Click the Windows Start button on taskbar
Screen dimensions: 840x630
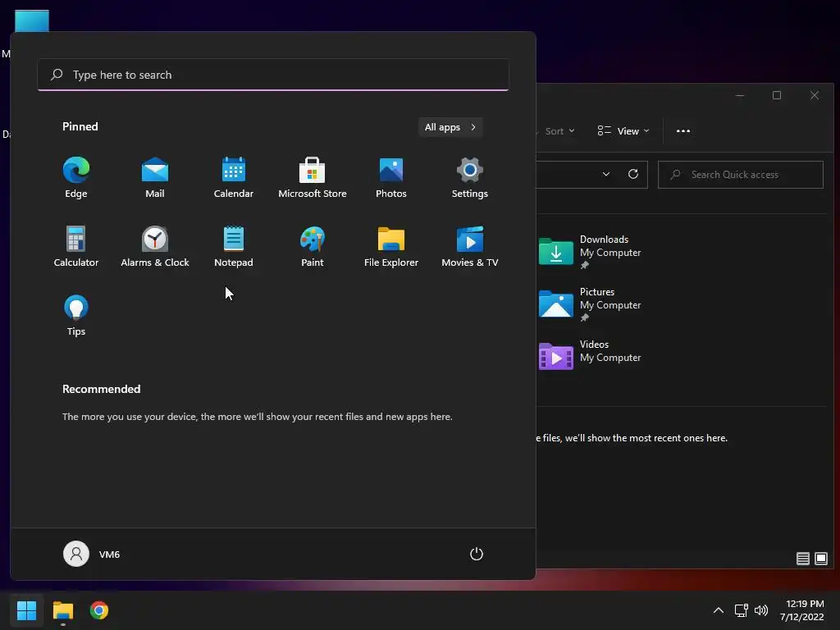coord(26,610)
